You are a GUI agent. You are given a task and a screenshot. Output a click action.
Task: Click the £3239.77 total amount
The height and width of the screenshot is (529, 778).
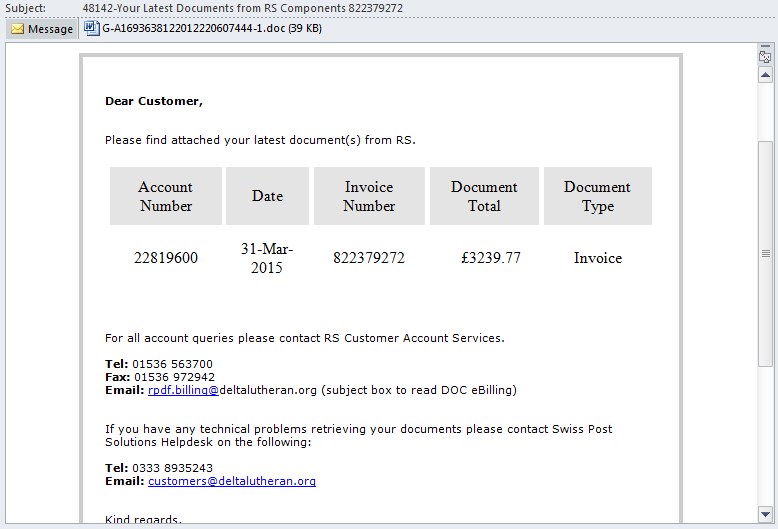click(x=491, y=258)
